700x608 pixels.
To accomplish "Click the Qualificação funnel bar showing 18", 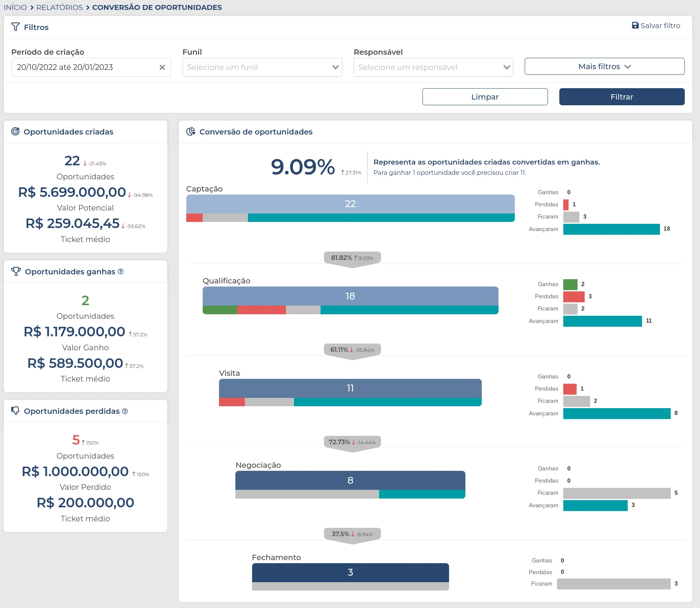I will click(350, 296).
